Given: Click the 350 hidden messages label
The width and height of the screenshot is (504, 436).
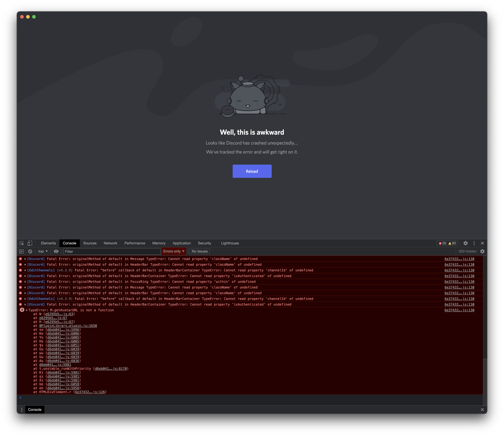Looking at the screenshot, I should click(467, 251).
